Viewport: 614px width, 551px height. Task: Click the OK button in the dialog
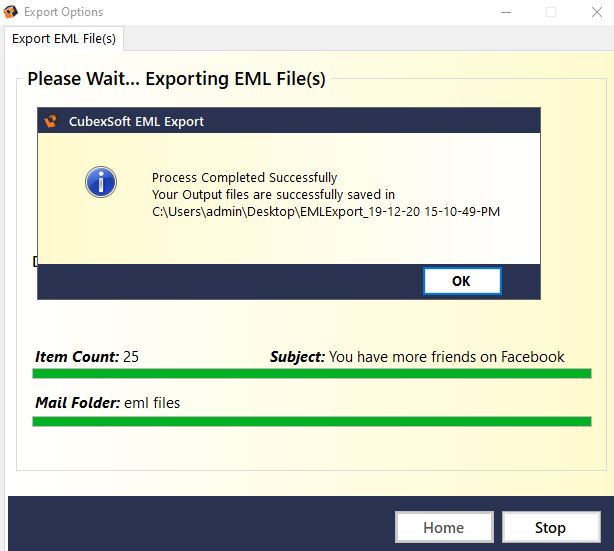[x=461, y=281]
